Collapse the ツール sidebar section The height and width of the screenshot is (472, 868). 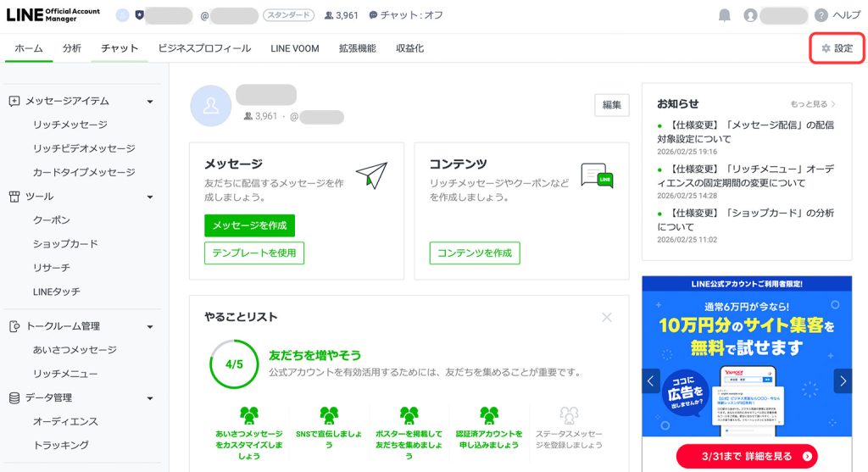coord(150,197)
